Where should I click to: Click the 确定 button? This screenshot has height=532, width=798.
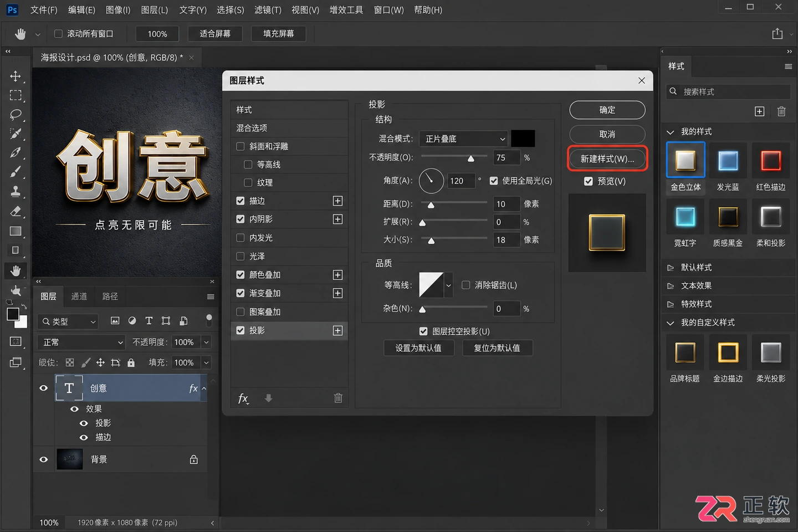[607, 110]
